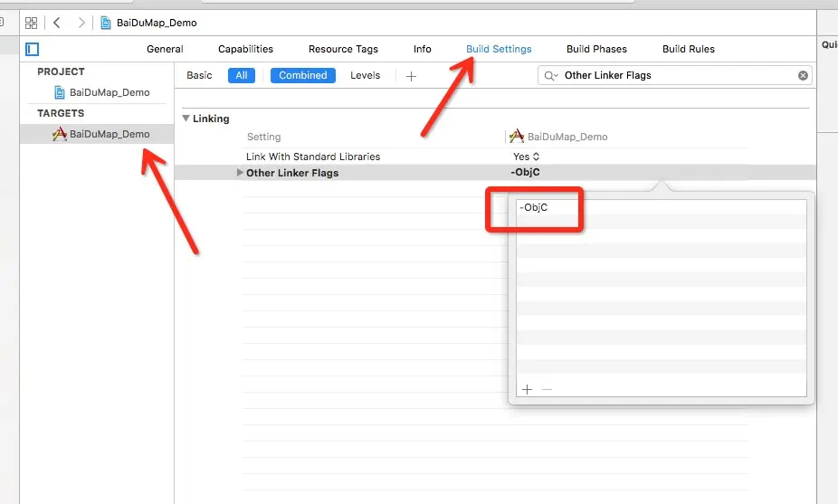Switch to the Info tab
Screen dimensions: 838x504
pyautogui.click(x=423, y=49)
